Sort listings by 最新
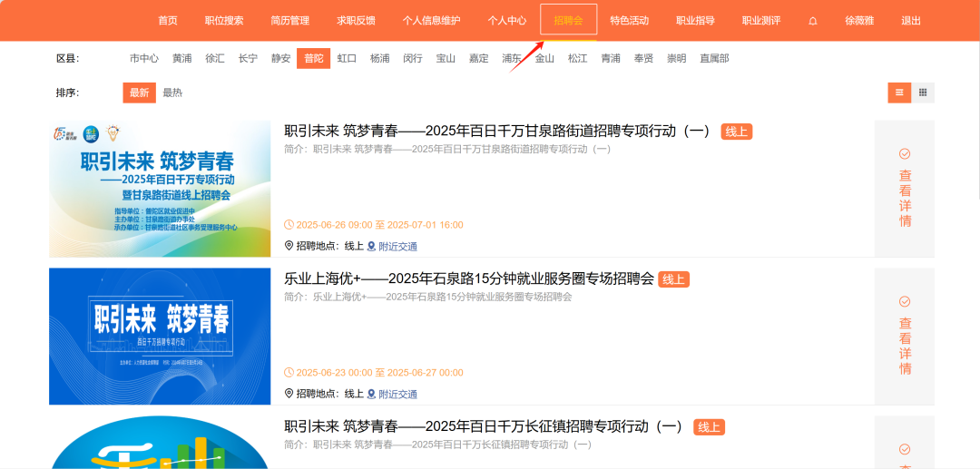 pyautogui.click(x=139, y=93)
